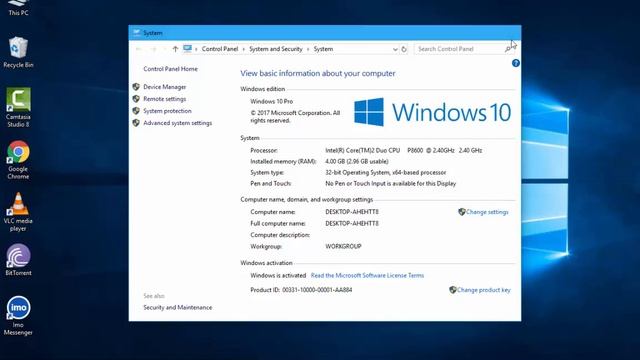The width and height of the screenshot is (640, 360).
Task: Click the System window title icon
Action: pos(136,32)
